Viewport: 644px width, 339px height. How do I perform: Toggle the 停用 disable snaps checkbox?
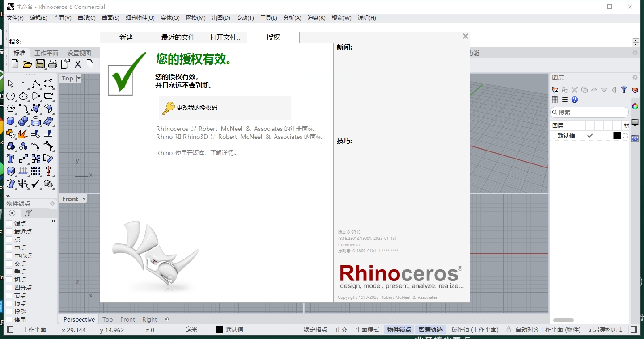click(9, 319)
